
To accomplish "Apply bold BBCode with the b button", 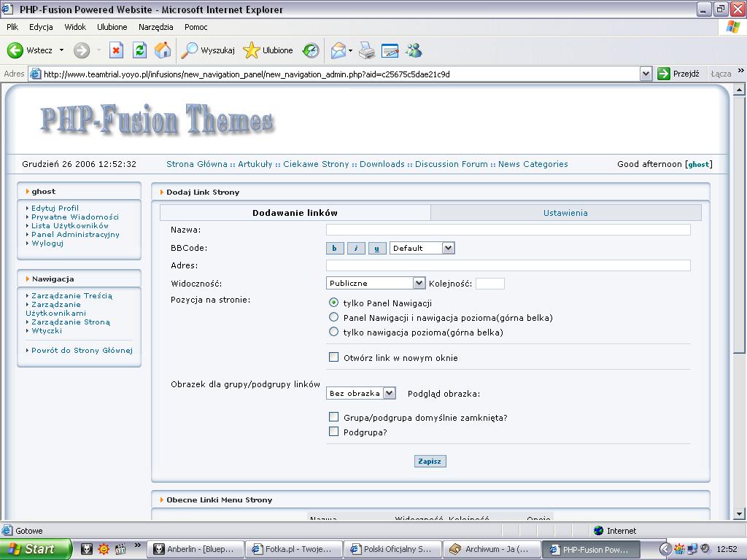I will (x=334, y=248).
